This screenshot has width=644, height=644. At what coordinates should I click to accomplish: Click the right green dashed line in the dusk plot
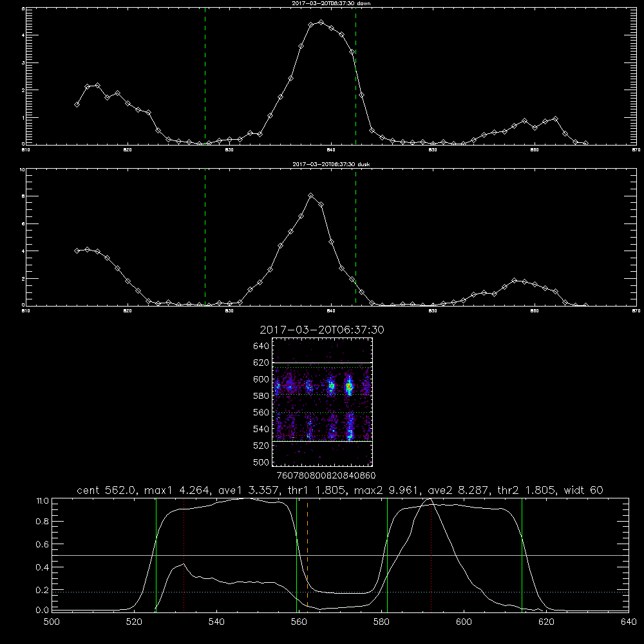(x=356, y=238)
